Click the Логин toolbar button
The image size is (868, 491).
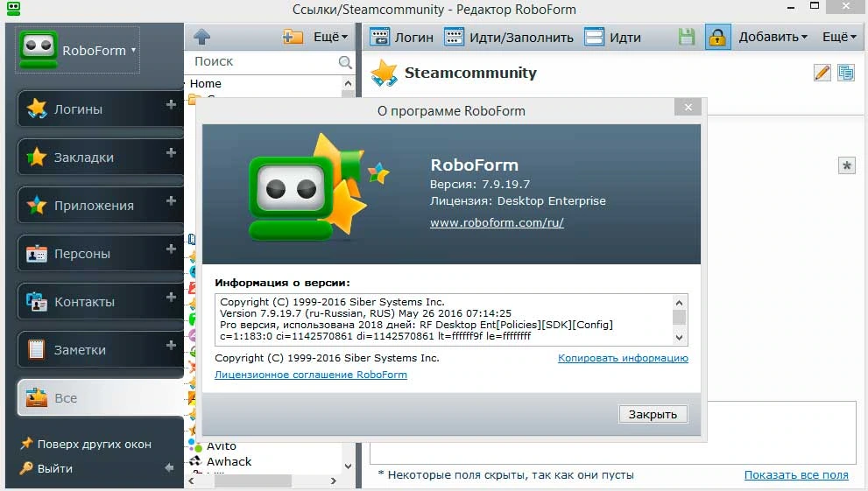402,37
